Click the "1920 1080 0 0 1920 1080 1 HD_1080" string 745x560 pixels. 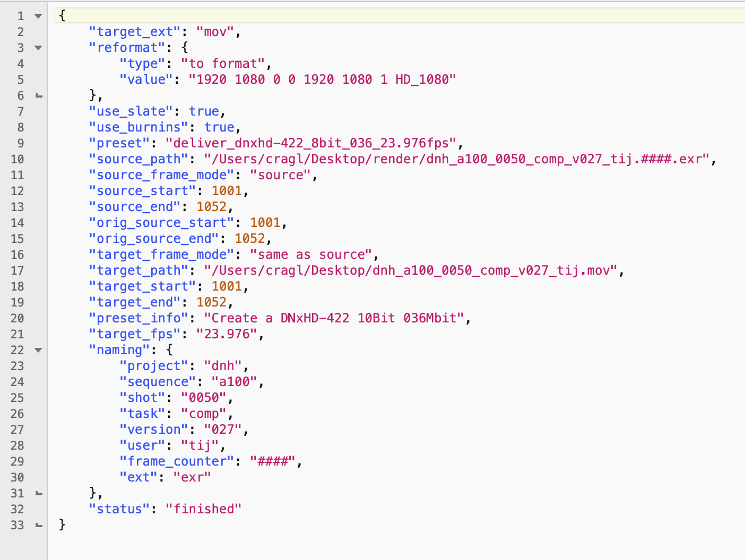click(322, 80)
